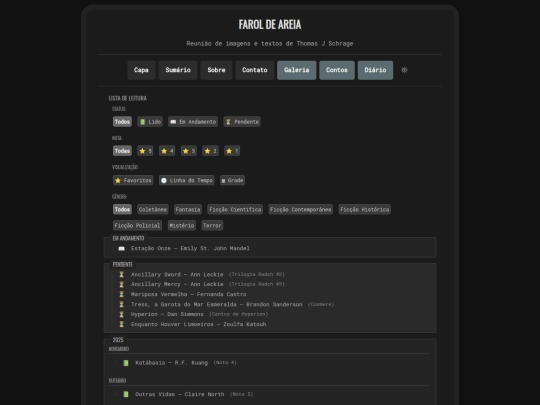This screenshot has height=405, width=540.
Task: Select Todas in the Nota filter
Action: 122,151
